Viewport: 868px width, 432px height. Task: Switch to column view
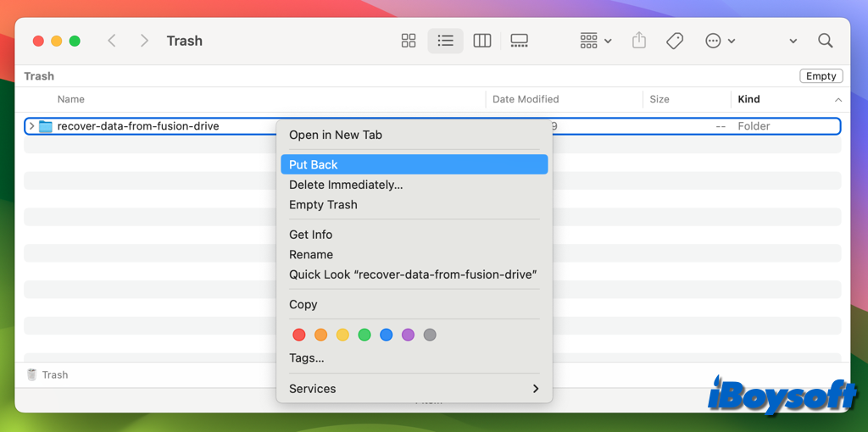[482, 41]
